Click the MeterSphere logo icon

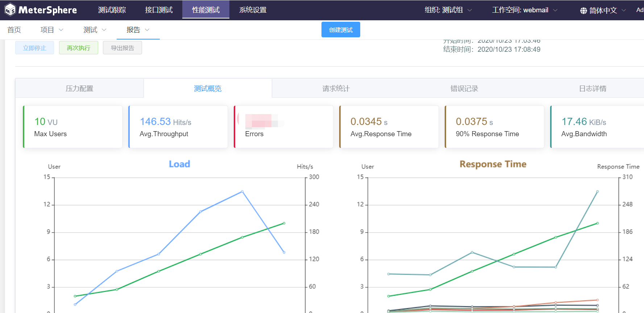pos(10,10)
